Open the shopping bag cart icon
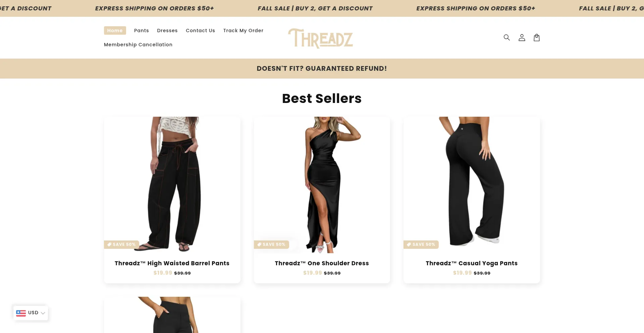Image resolution: width=644 pixels, height=333 pixels. (x=537, y=38)
